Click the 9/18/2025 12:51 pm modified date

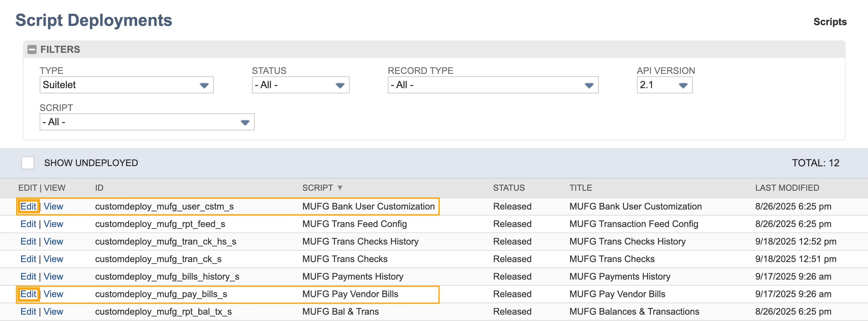coord(796,259)
